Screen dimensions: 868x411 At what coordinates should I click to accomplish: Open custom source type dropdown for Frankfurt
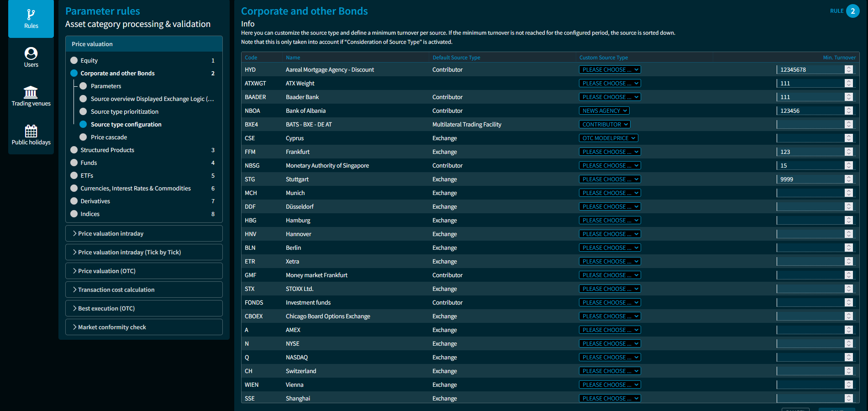pyautogui.click(x=610, y=152)
